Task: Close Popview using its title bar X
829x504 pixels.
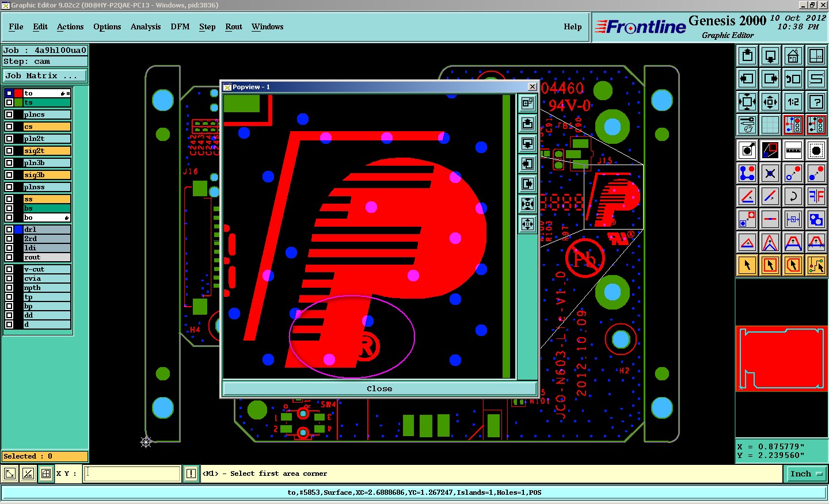Action: (532, 87)
